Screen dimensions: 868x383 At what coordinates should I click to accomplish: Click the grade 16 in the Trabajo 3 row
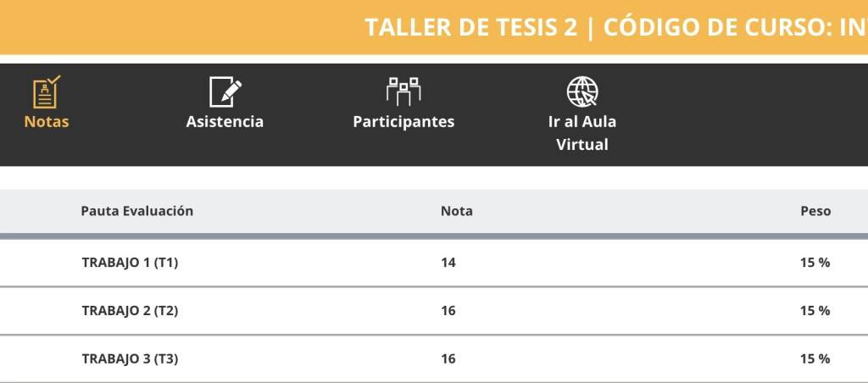pyautogui.click(x=448, y=359)
